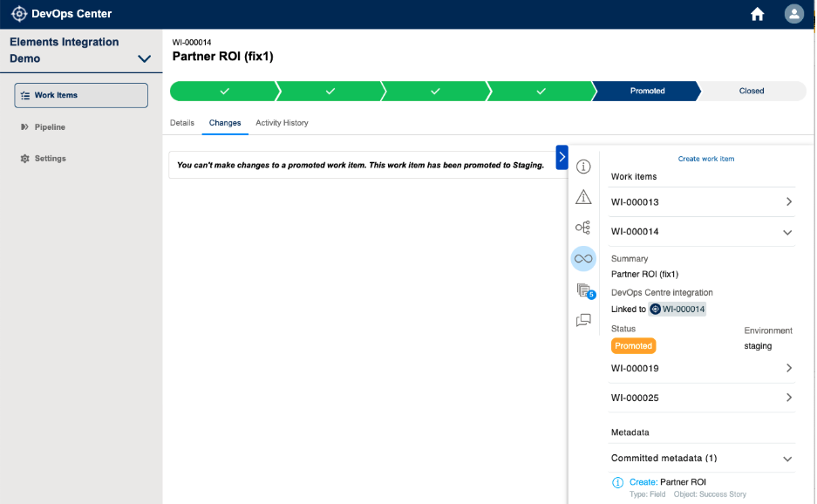
Task: Collapse work item WI-000014
Action: pyautogui.click(x=788, y=232)
